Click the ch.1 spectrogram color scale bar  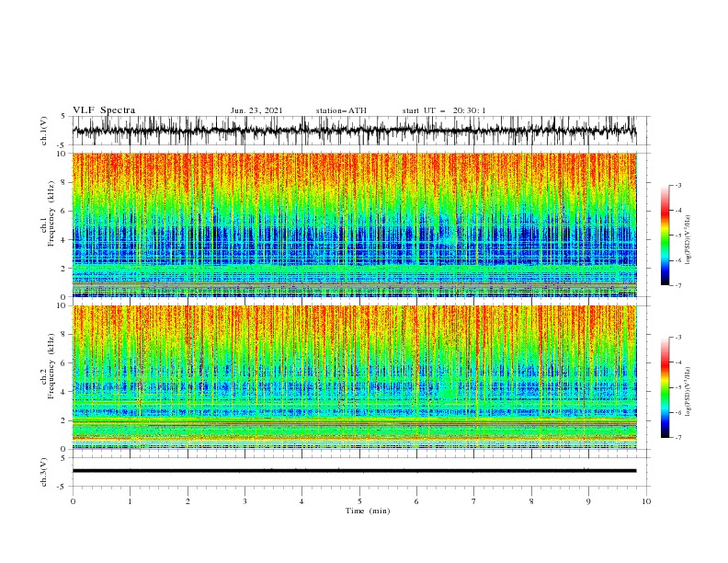(665, 236)
